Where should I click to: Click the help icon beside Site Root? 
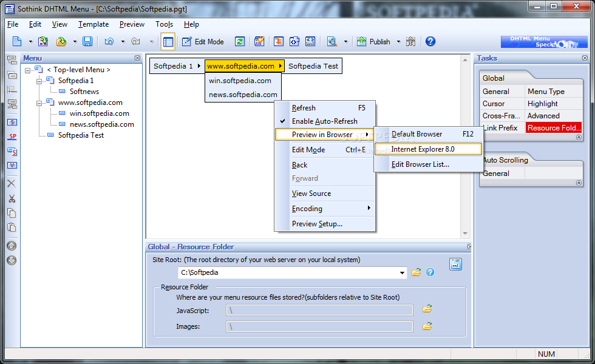430,272
